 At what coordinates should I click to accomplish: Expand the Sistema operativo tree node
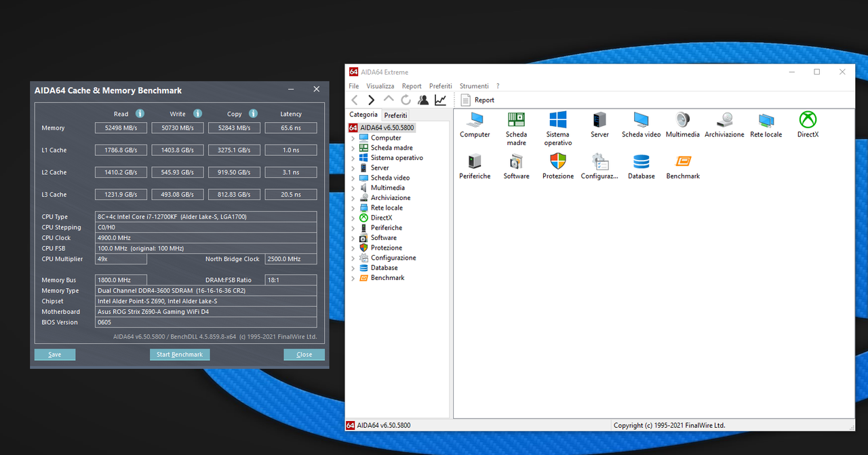tap(353, 158)
